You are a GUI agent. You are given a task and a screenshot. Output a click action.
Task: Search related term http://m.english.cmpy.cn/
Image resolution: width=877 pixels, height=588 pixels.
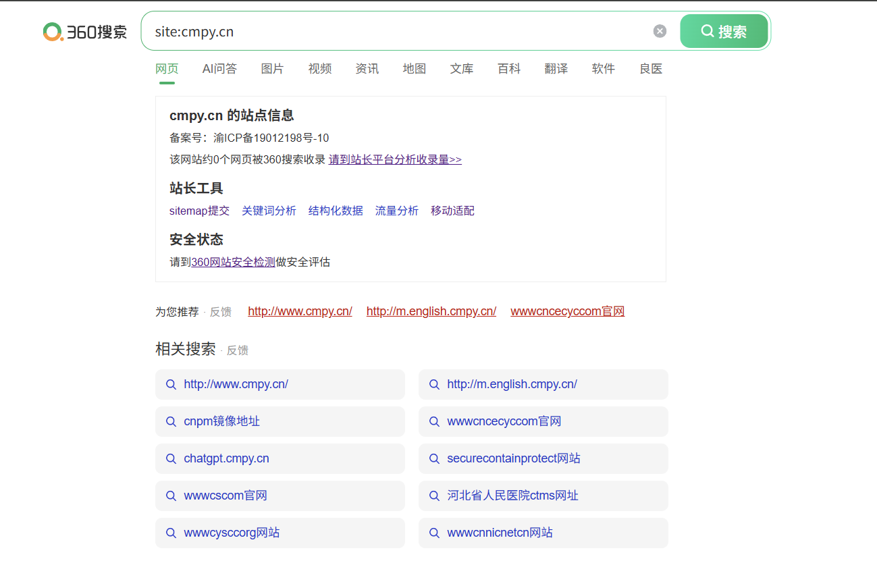pyautogui.click(x=543, y=384)
